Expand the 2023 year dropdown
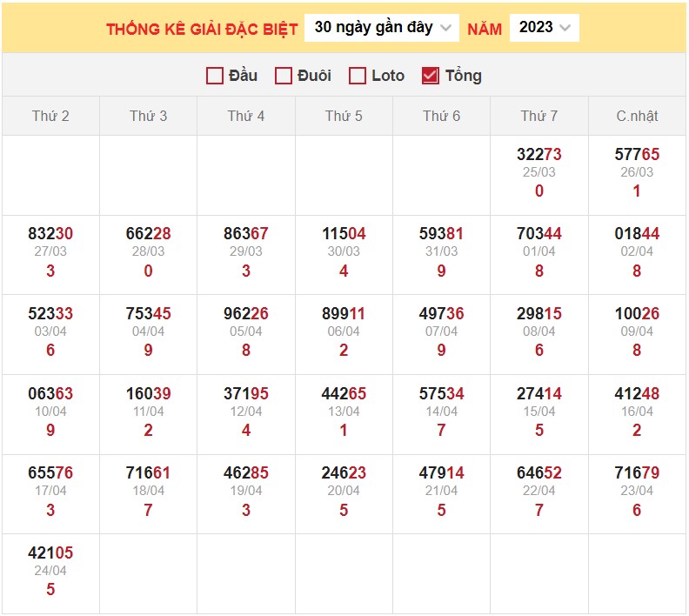This screenshot has height=616, width=689. point(545,28)
